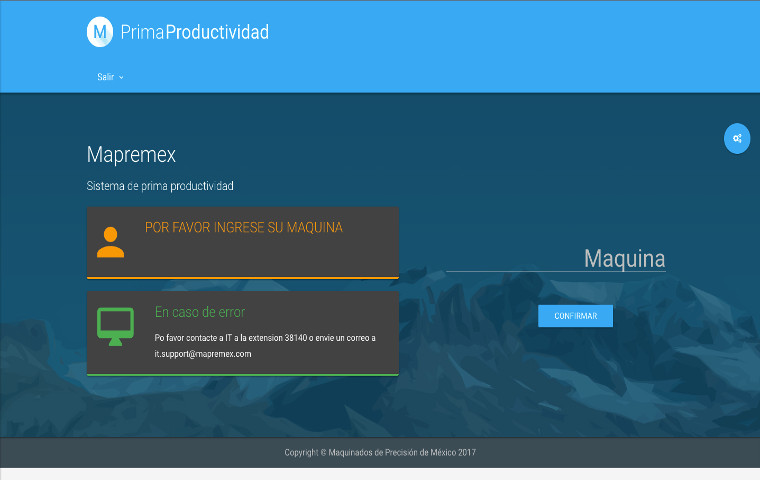Select the 'POR FAVOR INGRESE SU MAQUINA' message
Image resolution: width=760 pixels, height=480 pixels.
[243, 228]
